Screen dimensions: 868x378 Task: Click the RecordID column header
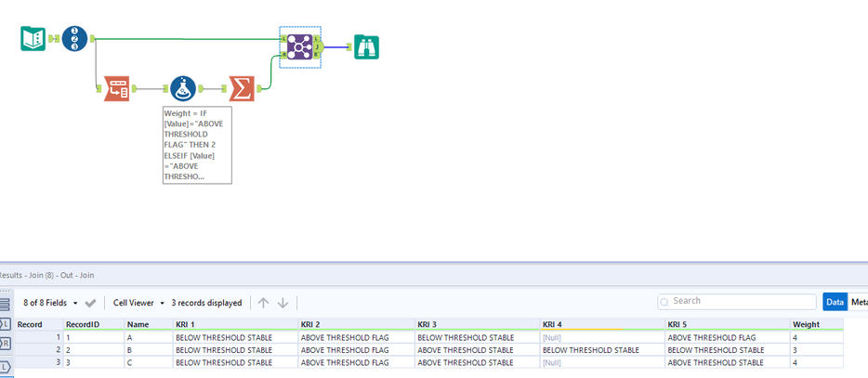[94, 324]
